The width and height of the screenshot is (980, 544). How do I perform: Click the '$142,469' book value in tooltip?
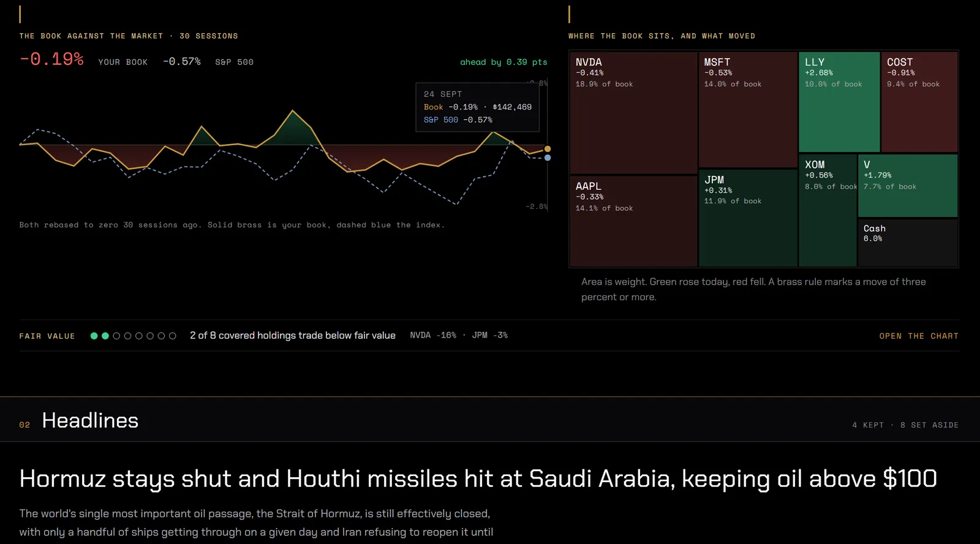tap(512, 107)
